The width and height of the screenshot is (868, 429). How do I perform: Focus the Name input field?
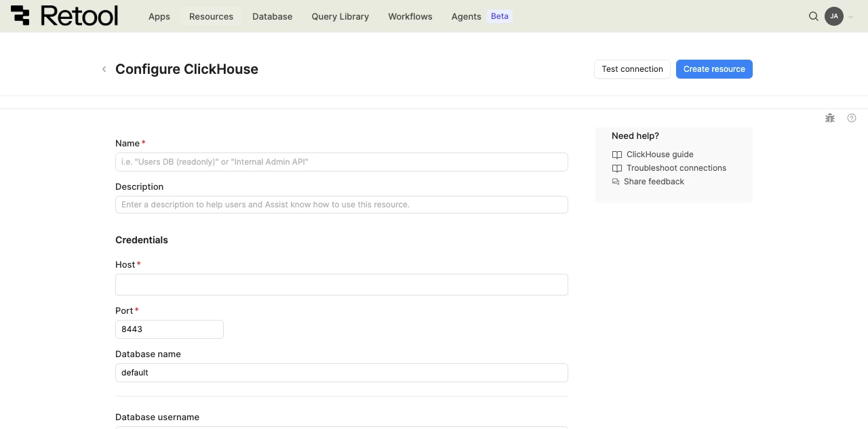tap(341, 162)
